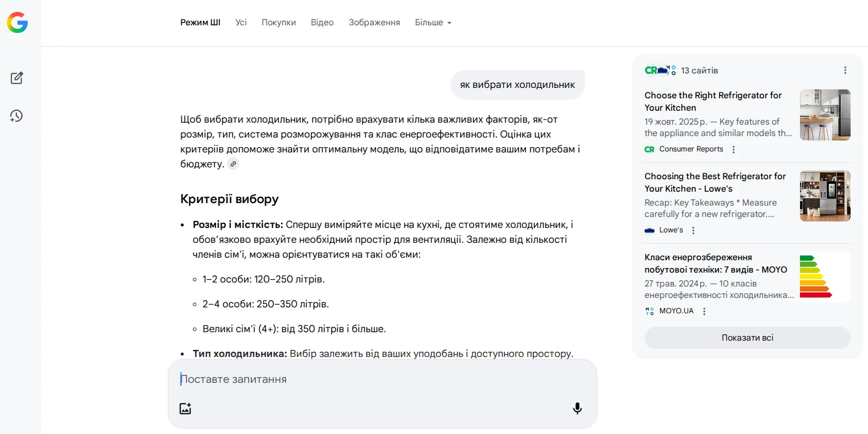868x434 pixels.
Task: Click the '13 сайтів' label
Action: (699, 71)
